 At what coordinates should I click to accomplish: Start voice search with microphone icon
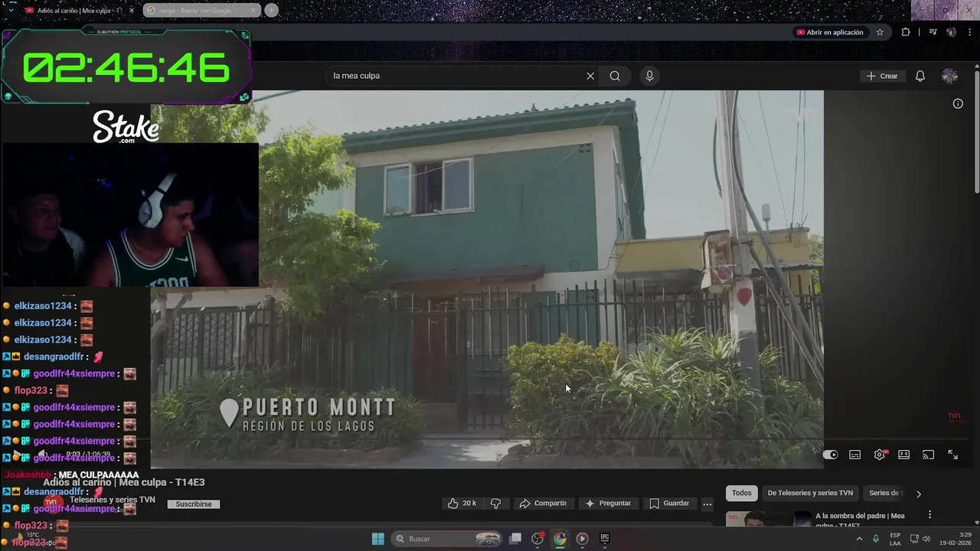[649, 76]
